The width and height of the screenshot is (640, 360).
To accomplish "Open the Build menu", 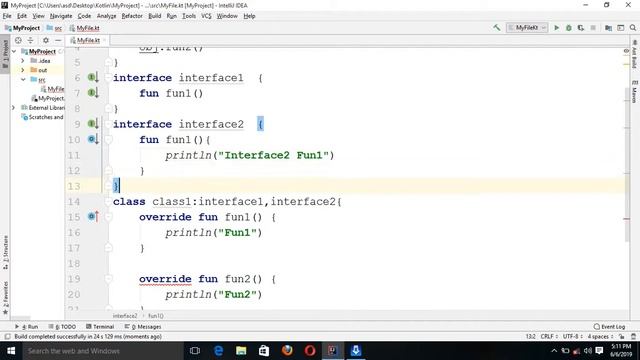I will [154, 16].
